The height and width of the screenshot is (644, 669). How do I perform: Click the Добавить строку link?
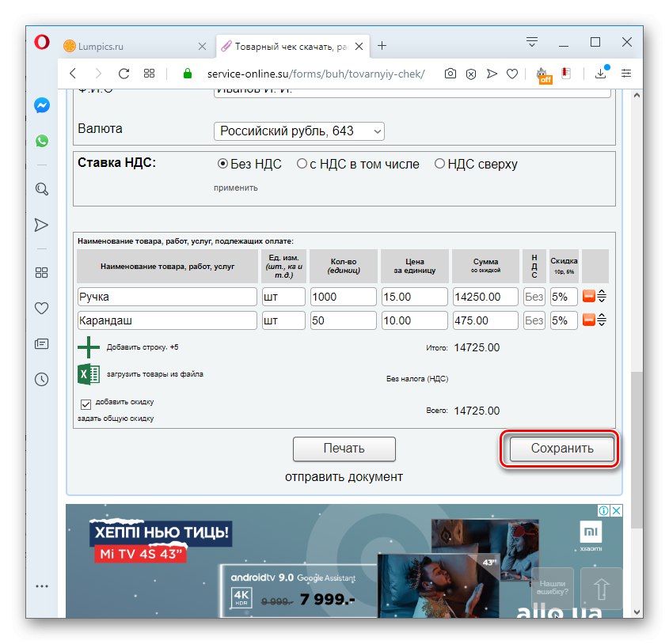136,347
